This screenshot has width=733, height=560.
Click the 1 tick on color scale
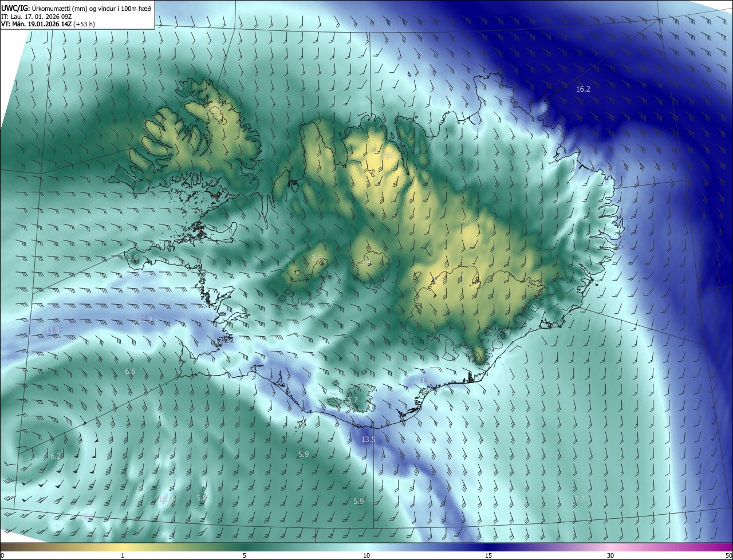click(x=123, y=555)
